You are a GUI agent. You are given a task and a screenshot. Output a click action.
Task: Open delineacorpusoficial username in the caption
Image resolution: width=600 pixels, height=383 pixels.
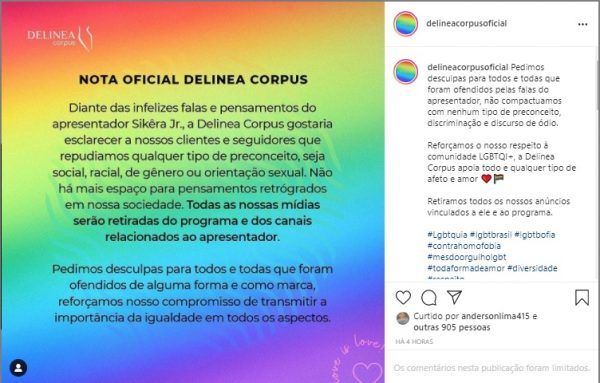468,67
